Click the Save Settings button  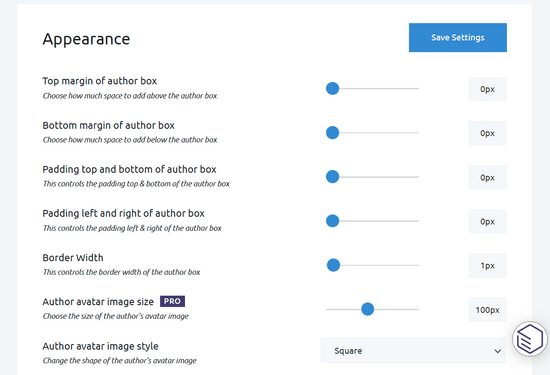click(458, 38)
